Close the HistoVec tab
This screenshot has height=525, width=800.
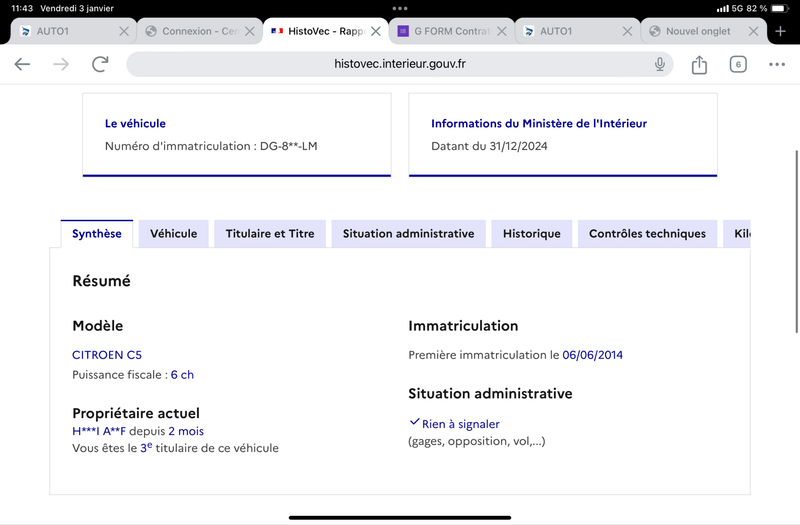pyautogui.click(x=376, y=31)
